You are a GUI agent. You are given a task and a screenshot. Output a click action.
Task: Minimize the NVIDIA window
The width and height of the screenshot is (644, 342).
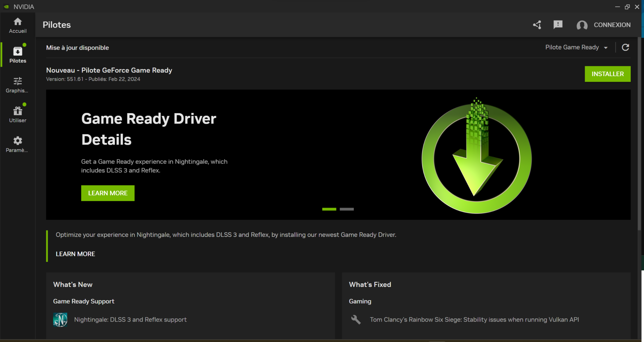pyautogui.click(x=617, y=7)
